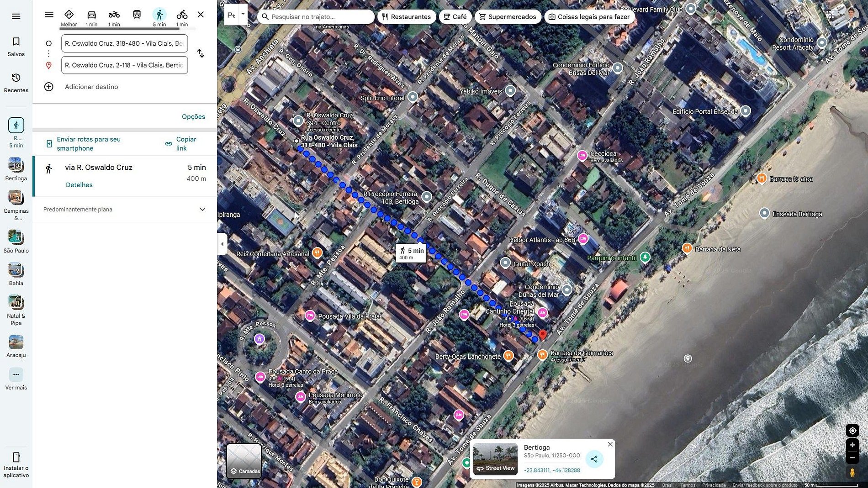Open the Salvos tab in sidebar
Viewport: 868px width, 488px height.
coord(16,47)
